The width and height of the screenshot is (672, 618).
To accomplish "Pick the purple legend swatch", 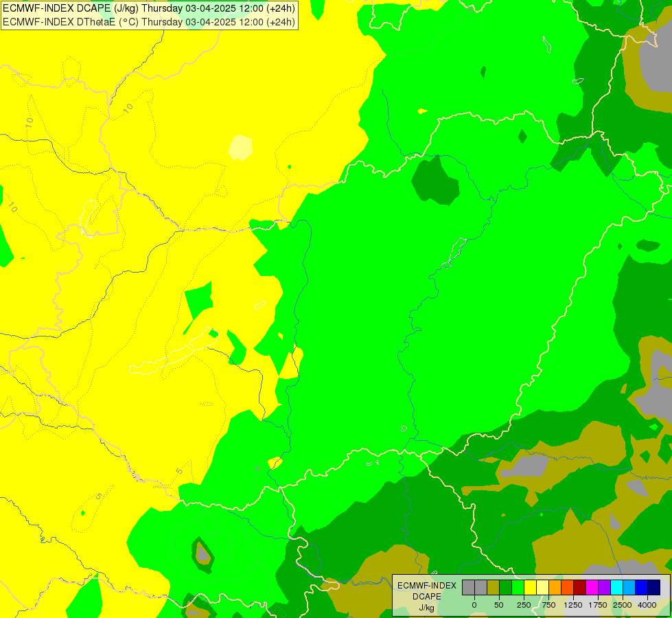I will [605, 587].
